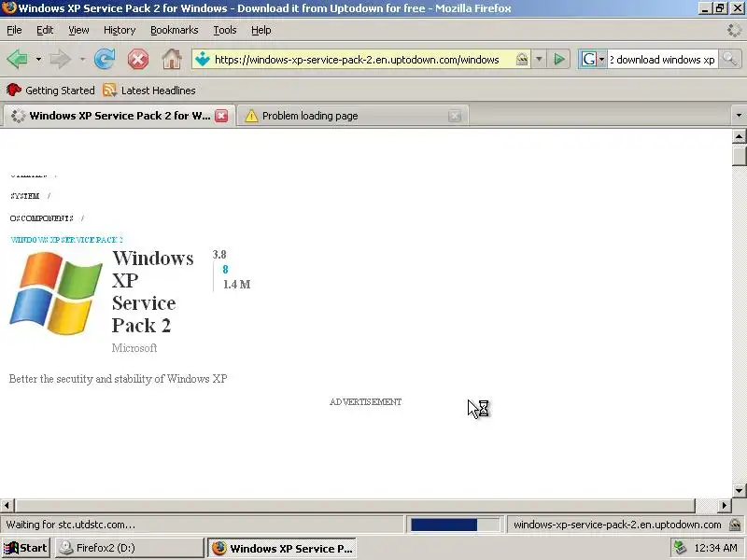The image size is (747, 560).
Task: Click into the search box text
Action: tap(662, 60)
